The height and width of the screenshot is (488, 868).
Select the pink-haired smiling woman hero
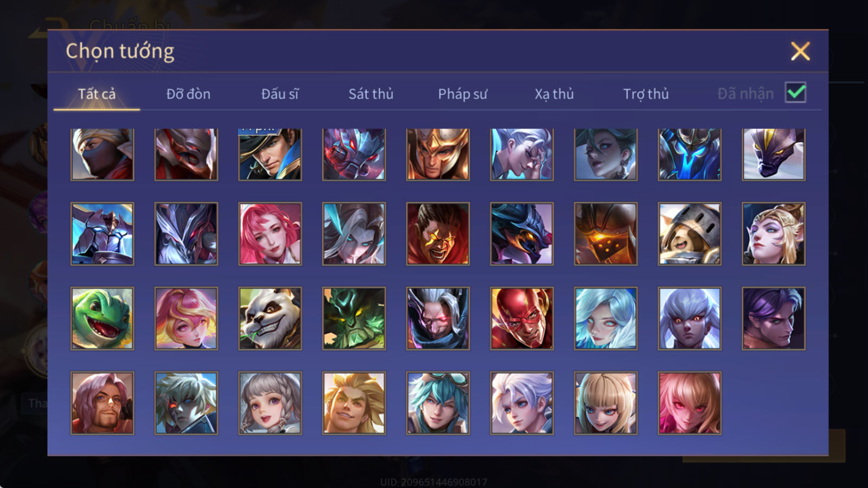click(270, 234)
